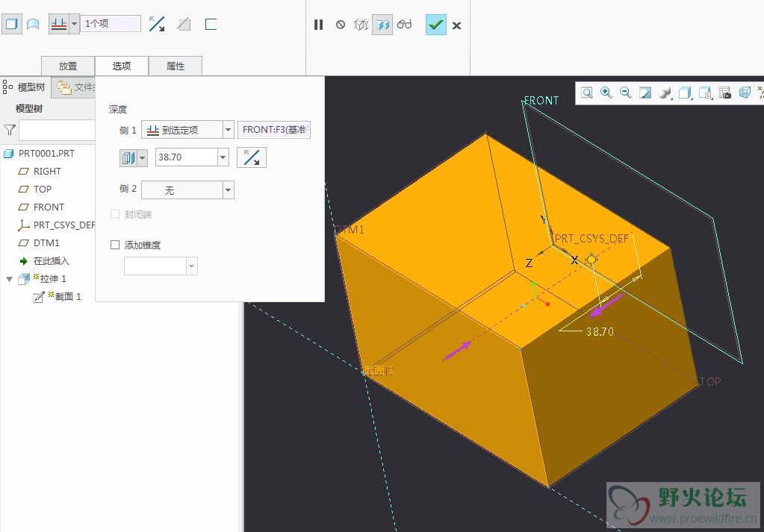Click the perspective view cube icon

tap(745, 93)
